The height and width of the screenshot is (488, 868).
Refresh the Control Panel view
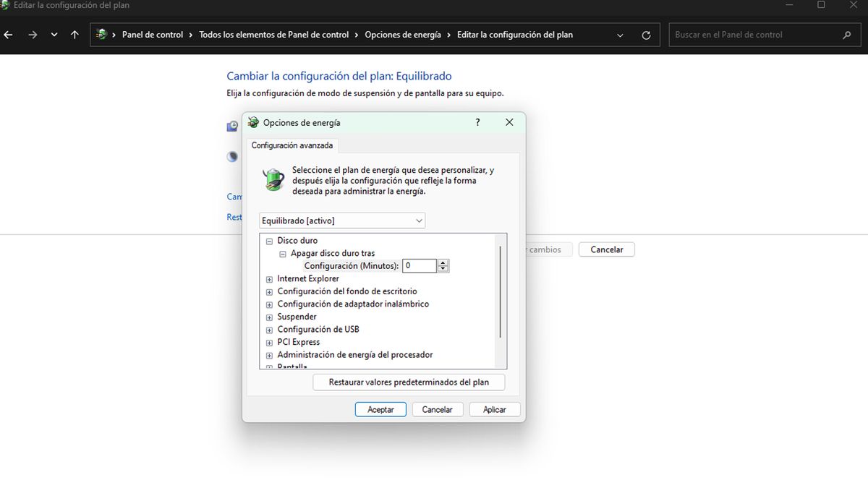tap(646, 34)
